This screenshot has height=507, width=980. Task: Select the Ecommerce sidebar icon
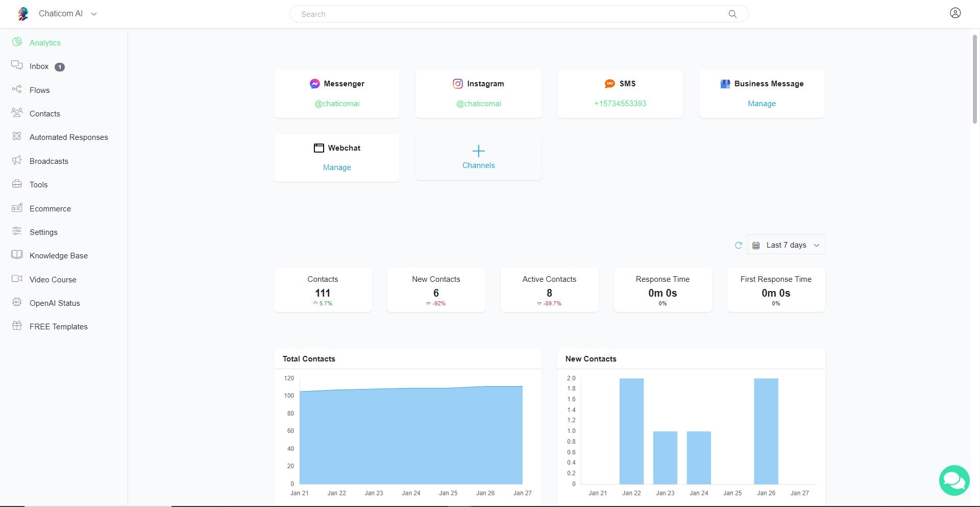[x=17, y=208]
